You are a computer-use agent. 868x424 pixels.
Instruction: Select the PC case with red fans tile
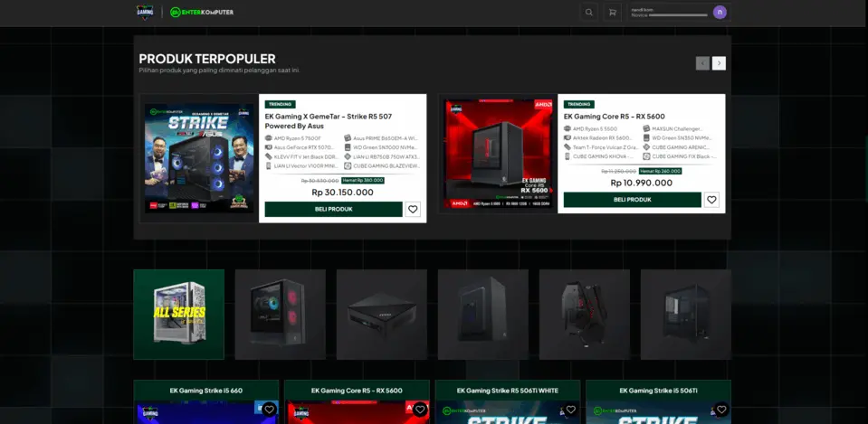pos(280,315)
